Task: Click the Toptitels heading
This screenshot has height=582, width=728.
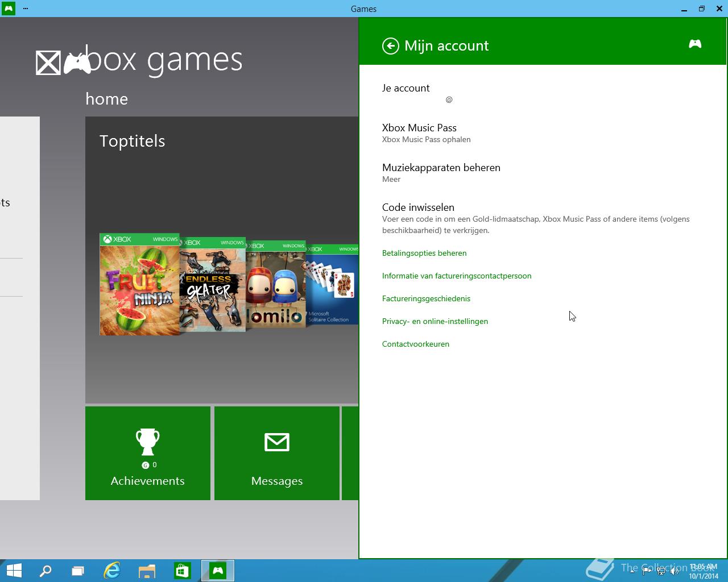Action: (132, 141)
